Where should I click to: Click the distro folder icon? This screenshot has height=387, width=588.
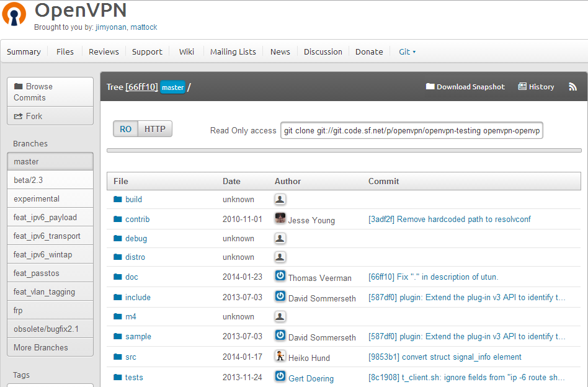coord(118,257)
